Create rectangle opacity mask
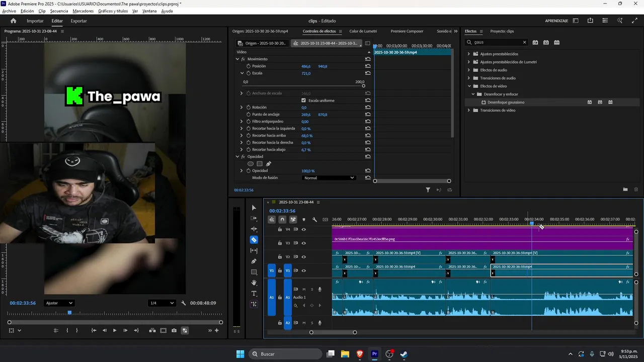 tap(260, 163)
